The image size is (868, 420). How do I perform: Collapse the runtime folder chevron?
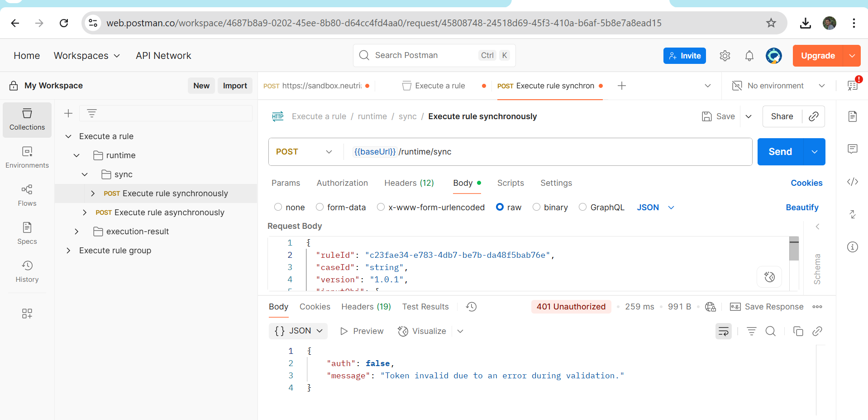coord(76,155)
